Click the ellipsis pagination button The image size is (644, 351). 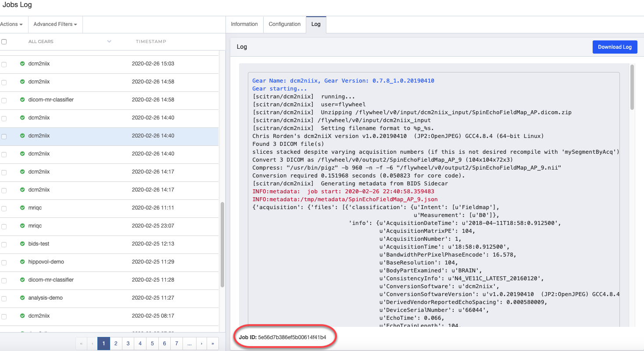click(x=189, y=344)
